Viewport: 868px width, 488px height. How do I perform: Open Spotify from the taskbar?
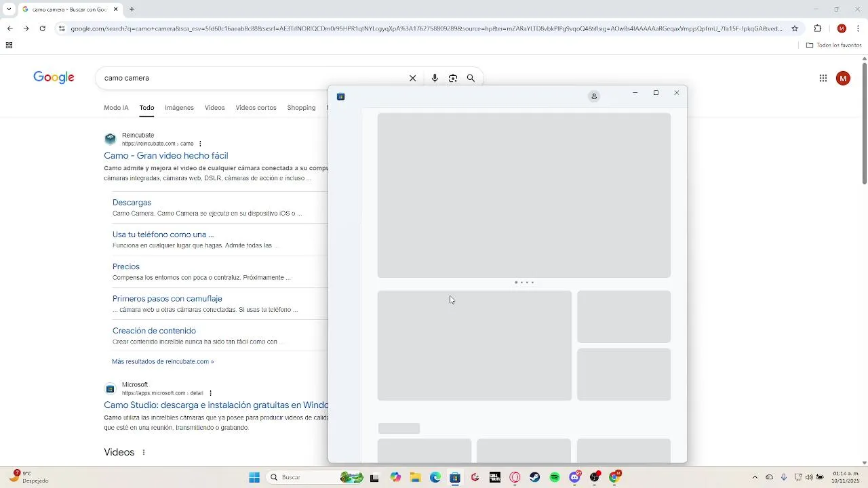click(555, 478)
